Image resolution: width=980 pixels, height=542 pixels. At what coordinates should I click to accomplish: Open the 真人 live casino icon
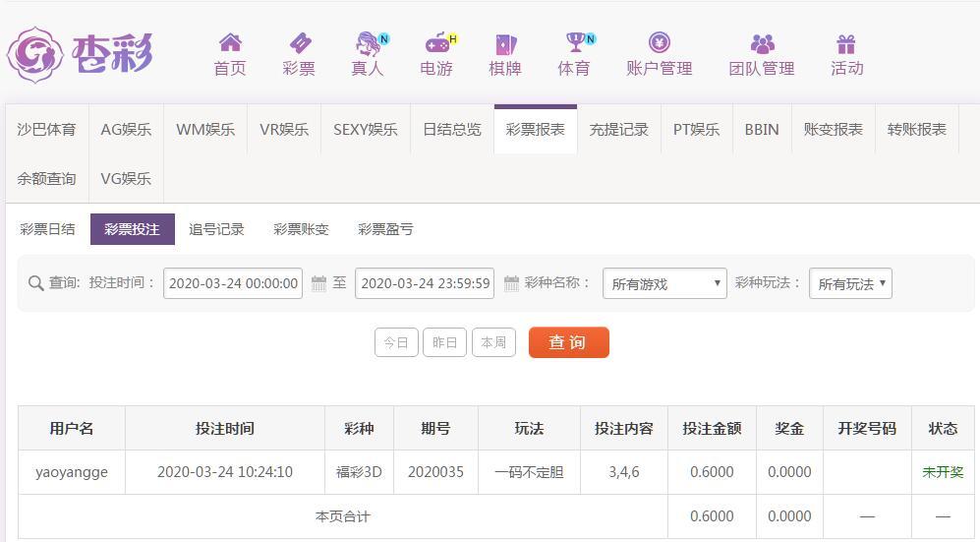click(x=371, y=43)
